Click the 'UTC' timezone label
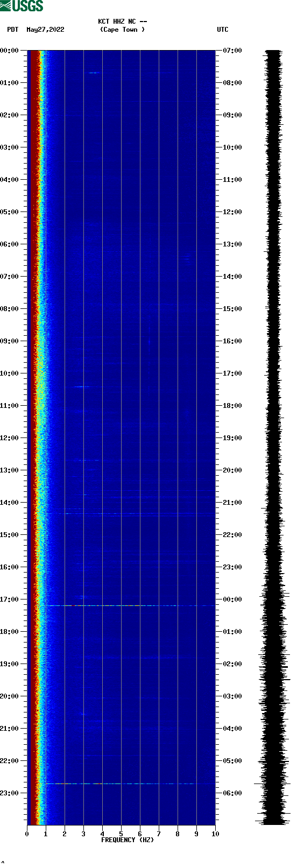This screenshot has height=868, width=297. [223, 30]
